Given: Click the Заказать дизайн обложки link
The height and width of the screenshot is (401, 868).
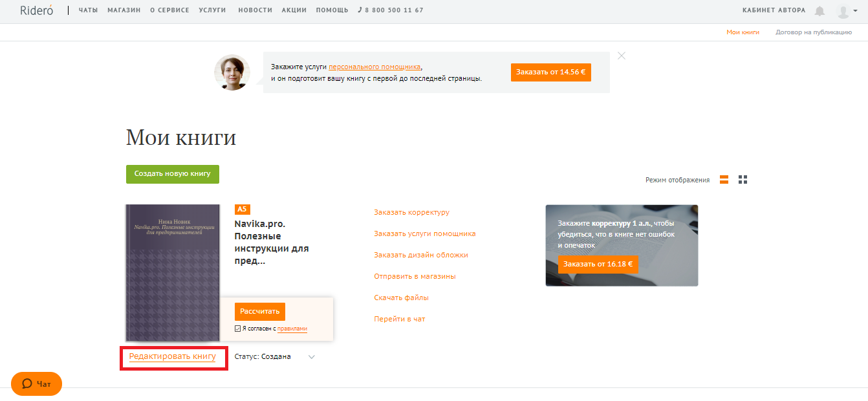Looking at the screenshot, I should point(421,255).
